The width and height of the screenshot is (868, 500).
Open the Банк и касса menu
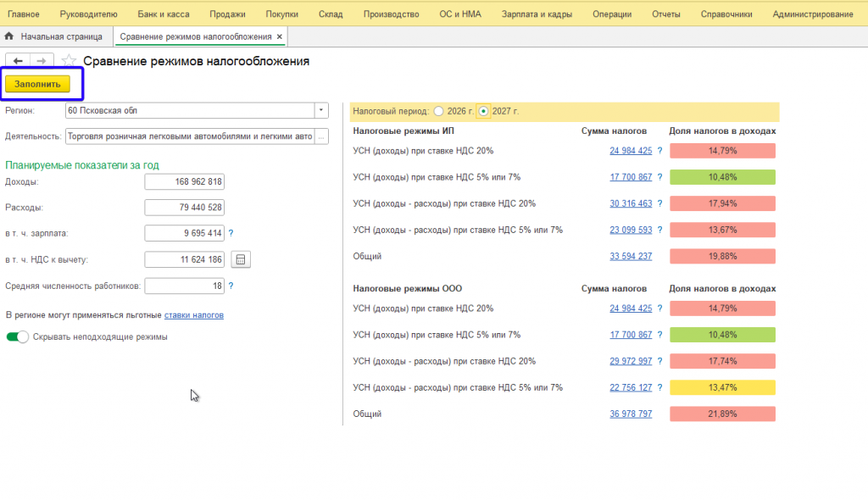[164, 14]
